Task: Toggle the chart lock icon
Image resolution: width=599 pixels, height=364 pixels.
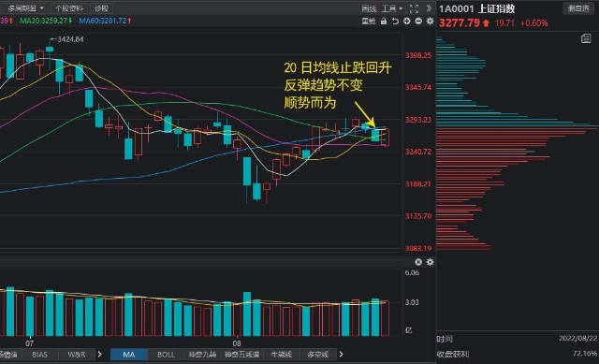Action: (384, 22)
